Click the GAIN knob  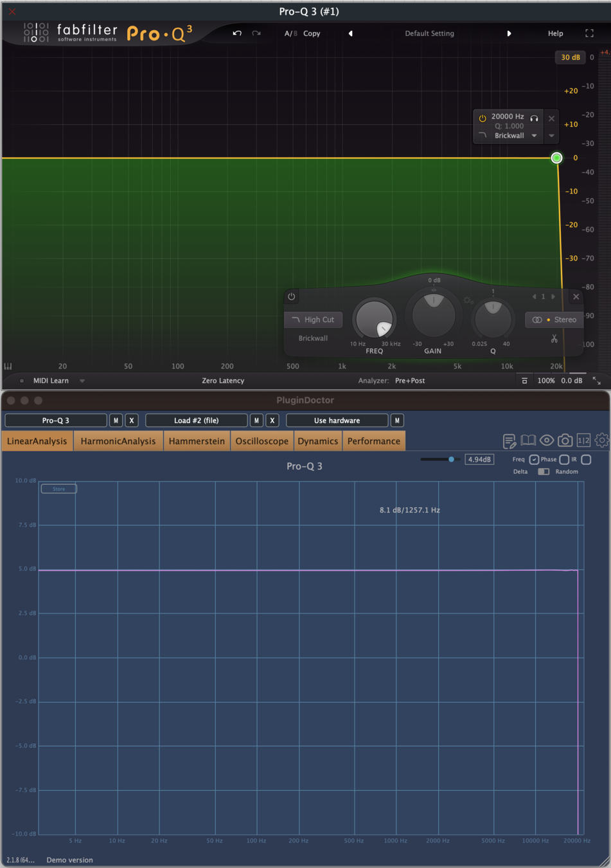tap(434, 314)
